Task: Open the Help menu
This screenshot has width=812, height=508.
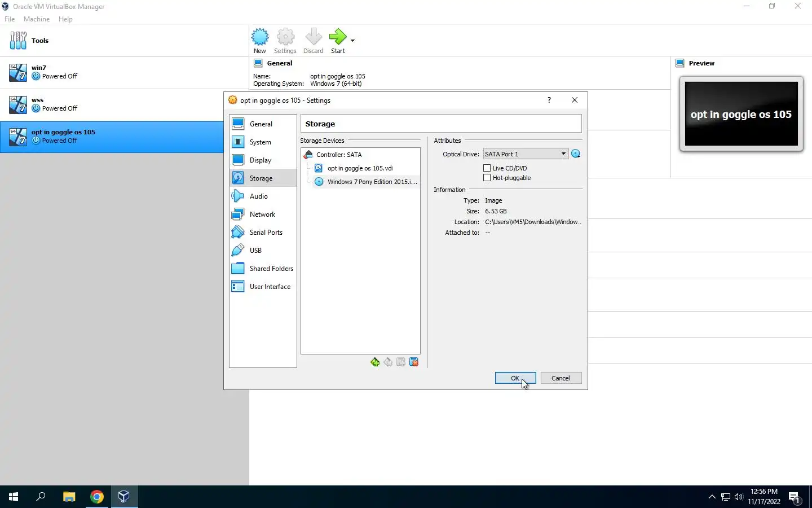Action: click(65, 19)
